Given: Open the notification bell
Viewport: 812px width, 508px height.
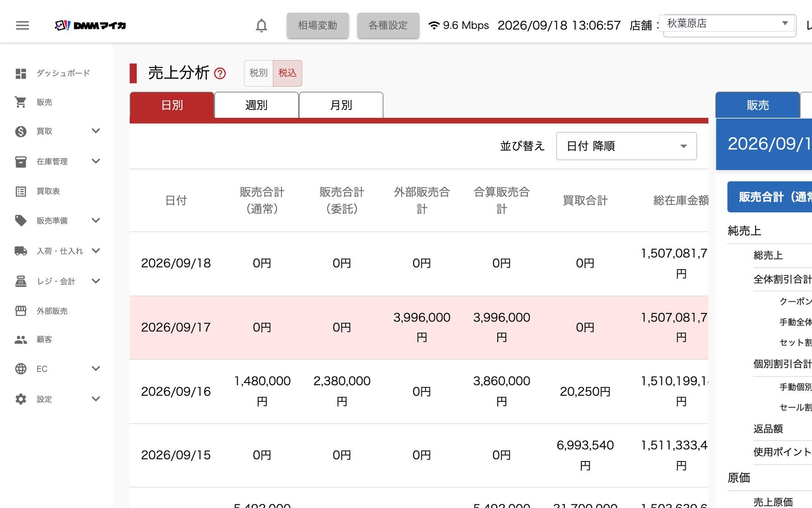Looking at the screenshot, I should pyautogui.click(x=261, y=25).
